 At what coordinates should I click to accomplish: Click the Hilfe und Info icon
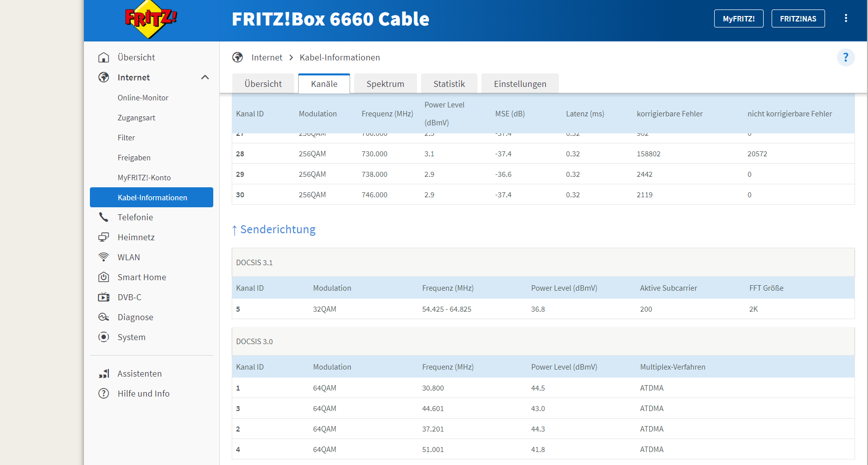[x=103, y=394]
